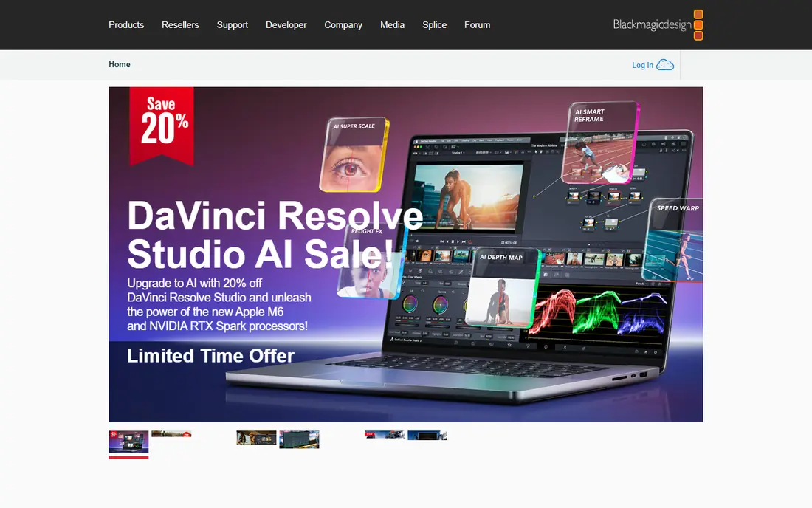This screenshot has height=508, width=812.
Task: Visit the Splice page
Action: click(x=434, y=25)
